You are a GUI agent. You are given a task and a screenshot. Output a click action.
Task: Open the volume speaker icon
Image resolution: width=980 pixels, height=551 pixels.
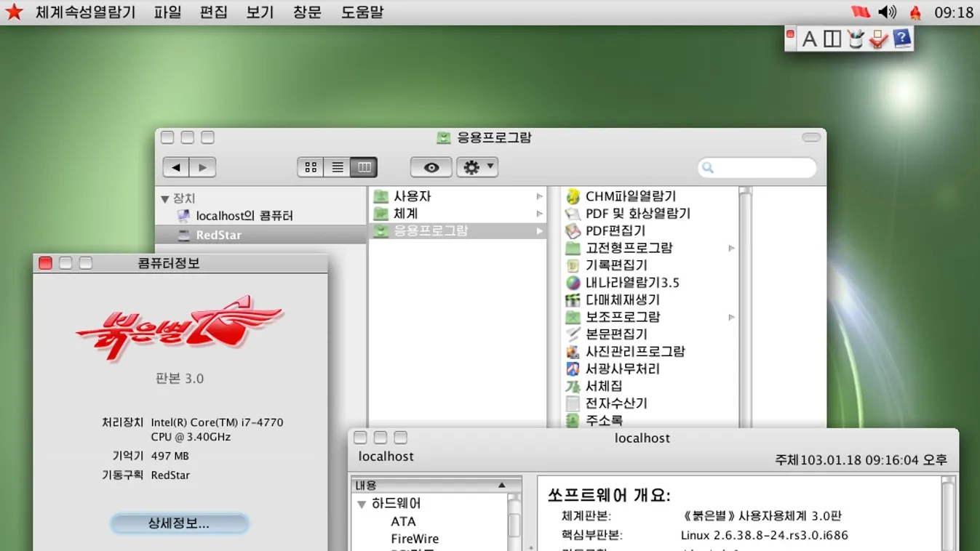coord(887,12)
